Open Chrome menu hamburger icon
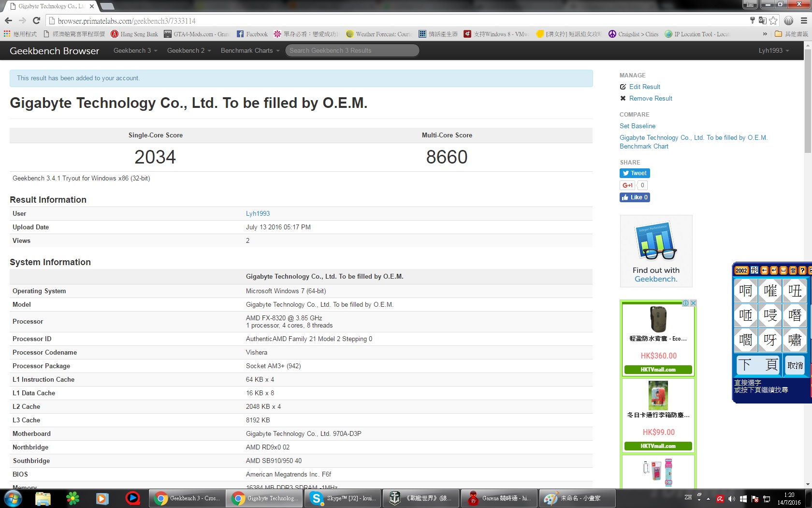 (x=804, y=20)
